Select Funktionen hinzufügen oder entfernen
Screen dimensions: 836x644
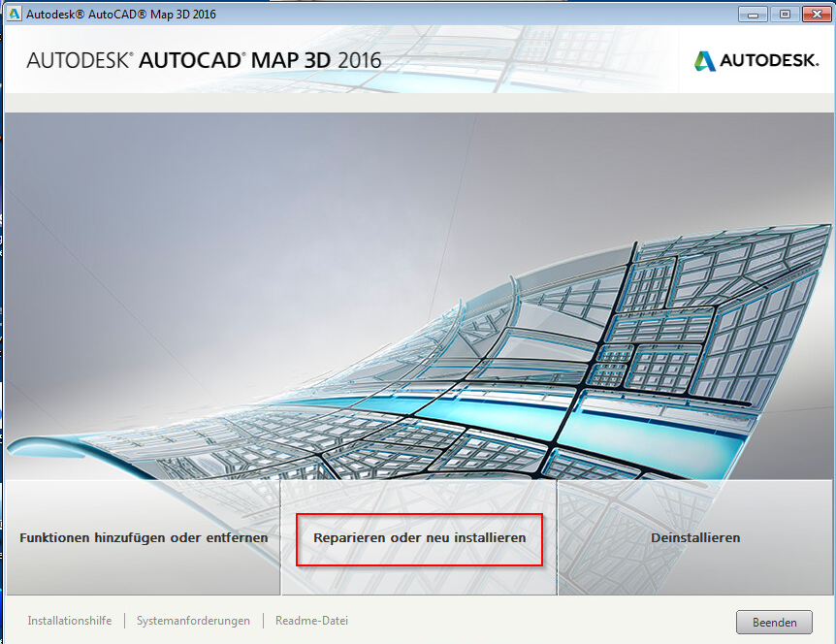[144, 537]
